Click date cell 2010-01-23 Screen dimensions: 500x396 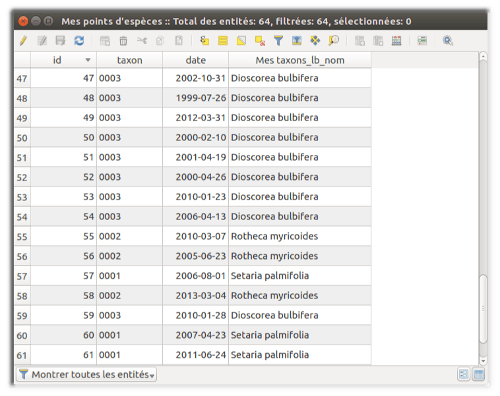(x=195, y=197)
